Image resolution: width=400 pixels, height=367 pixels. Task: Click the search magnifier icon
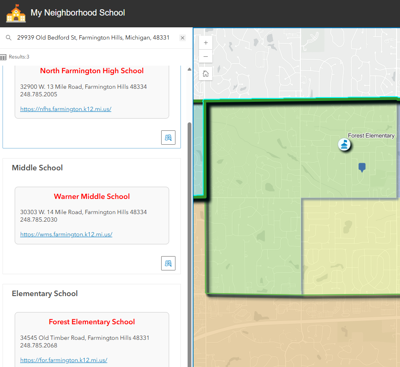point(8,38)
